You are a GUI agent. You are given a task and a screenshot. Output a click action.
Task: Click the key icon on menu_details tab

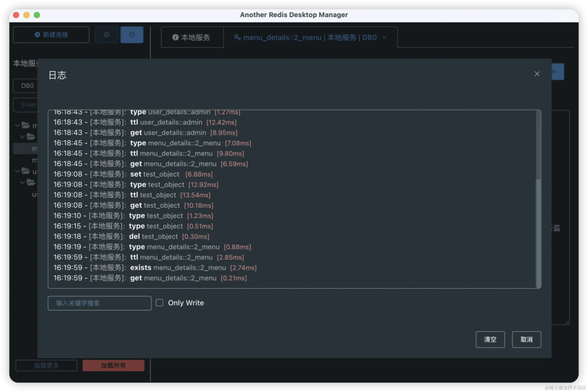pos(237,38)
